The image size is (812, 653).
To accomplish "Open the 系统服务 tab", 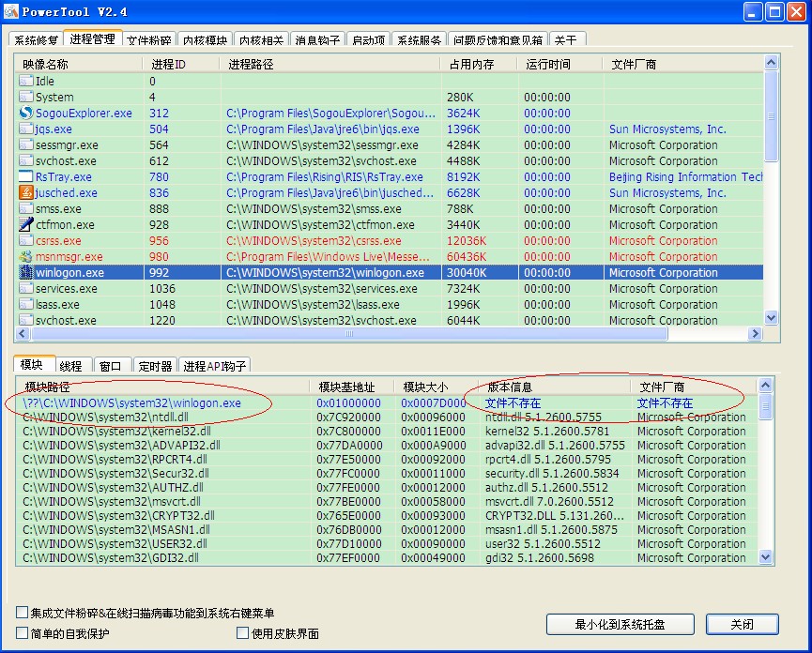I will pos(420,39).
